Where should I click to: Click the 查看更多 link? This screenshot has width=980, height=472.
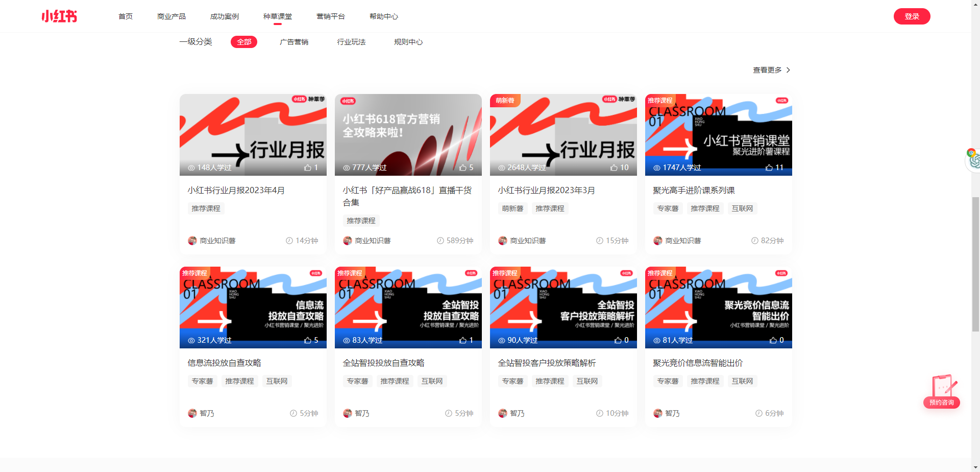pyautogui.click(x=767, y=70)
